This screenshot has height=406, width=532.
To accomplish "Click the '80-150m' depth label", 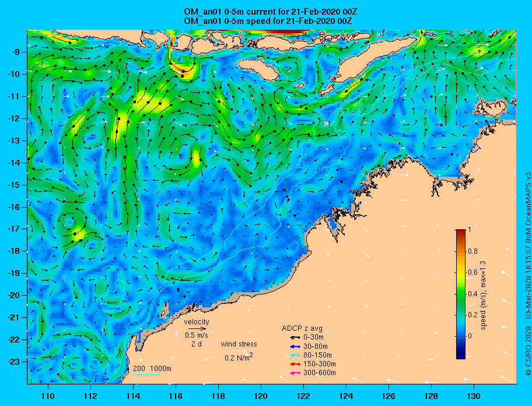I will [x=317, y=355].
